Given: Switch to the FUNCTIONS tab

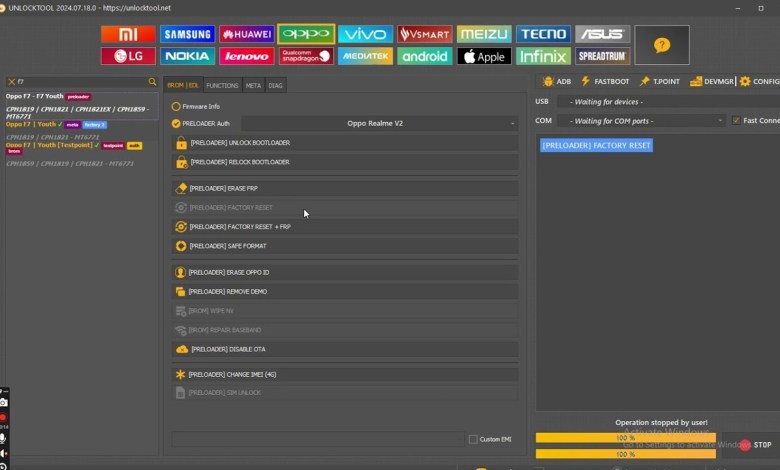Looking at the screenshot, I should click(222, 86).
